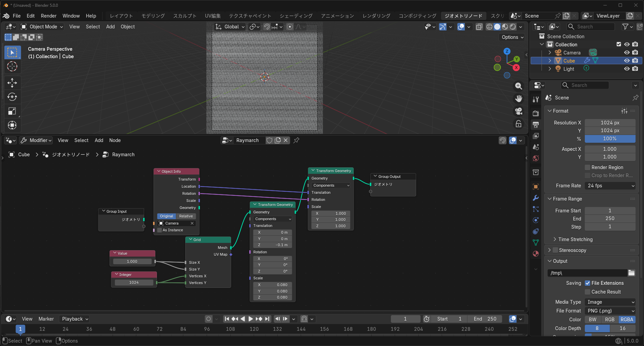Select the Rotate tool in viewport toolbar
The image size is (644, 346).
[x=12, y=97]
